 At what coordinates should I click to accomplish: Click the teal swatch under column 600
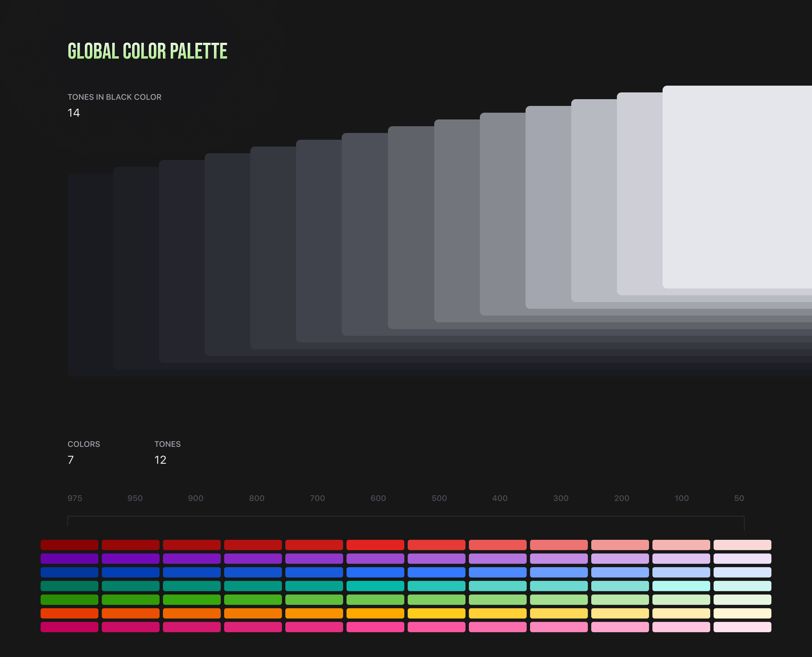click(375, 586)
